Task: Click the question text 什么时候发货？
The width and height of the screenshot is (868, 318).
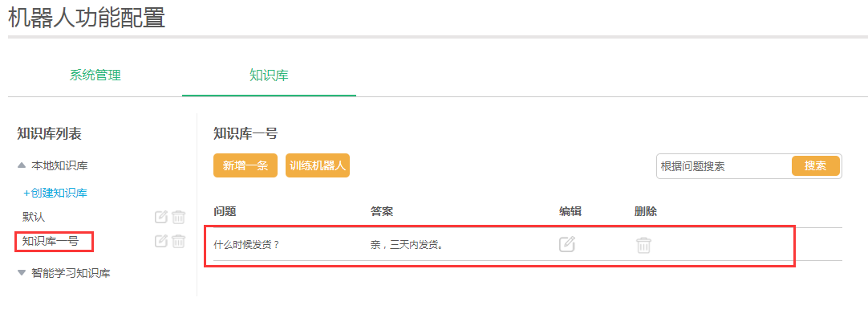Action: click(247, 244)
